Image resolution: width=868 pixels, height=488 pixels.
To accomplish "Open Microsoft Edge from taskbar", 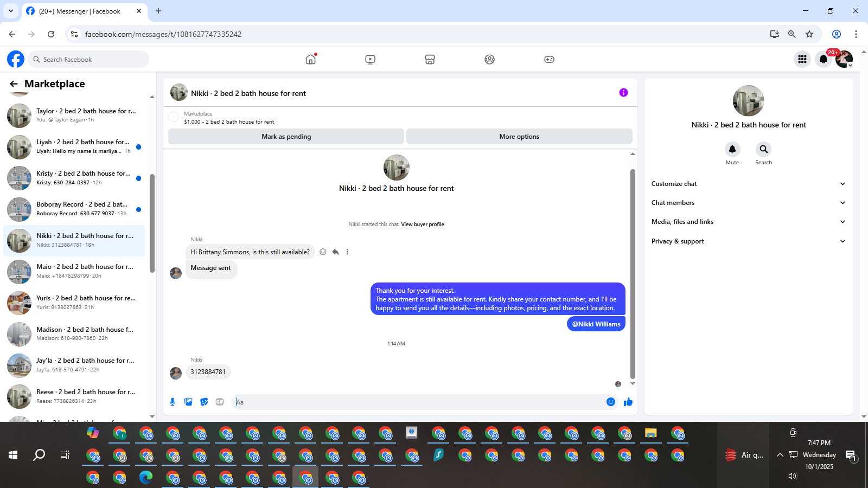I will (x=146, y=477).
